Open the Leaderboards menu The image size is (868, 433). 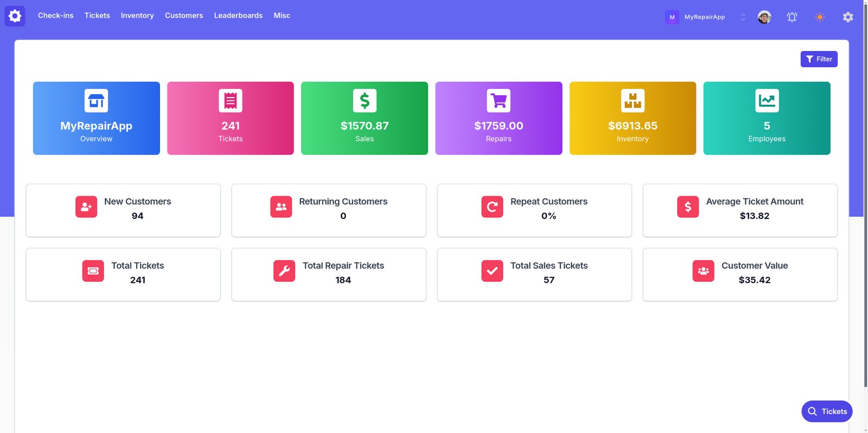tap(238, 16)
